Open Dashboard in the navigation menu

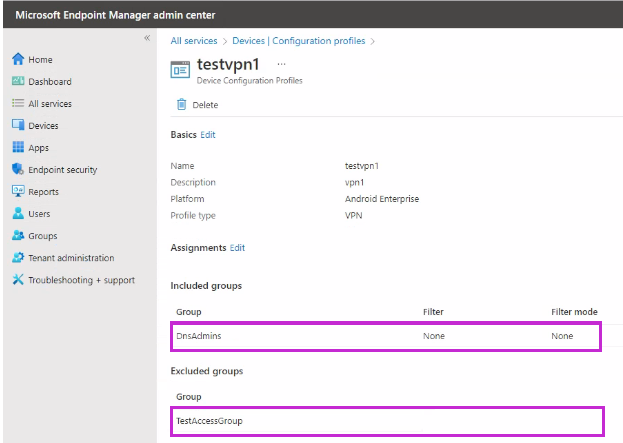pyautogui.click(x=50, y=81)
